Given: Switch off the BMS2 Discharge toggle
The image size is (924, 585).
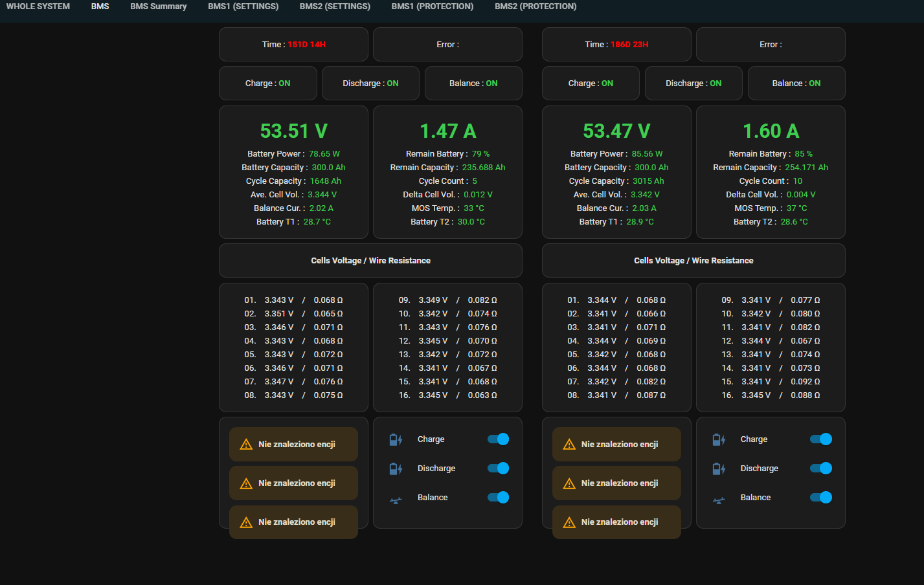Looking at the screenshot, I should tap(821, 469).
